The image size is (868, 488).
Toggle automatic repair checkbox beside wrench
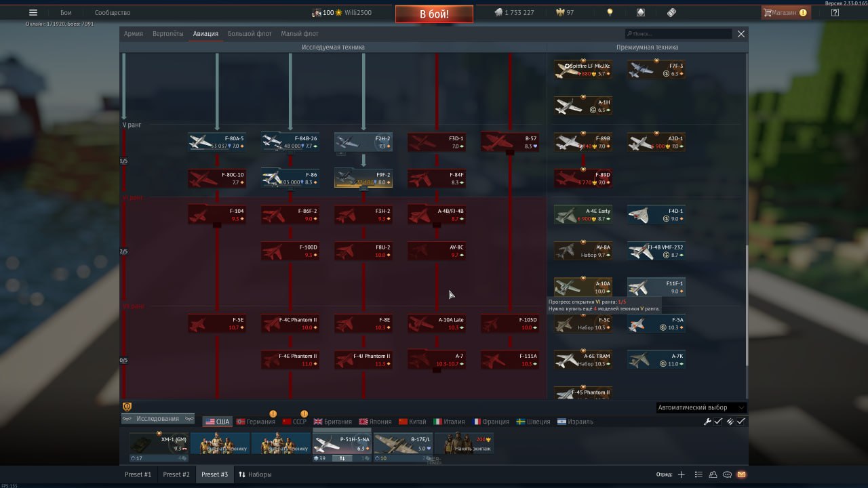tap(718, 422)
